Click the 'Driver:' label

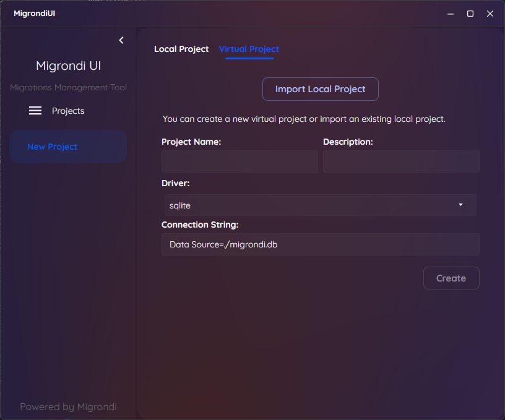click(x=176, y=183)
